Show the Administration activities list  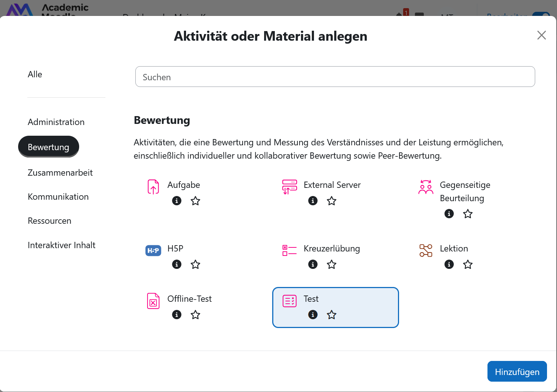click(x=56, y=122)
